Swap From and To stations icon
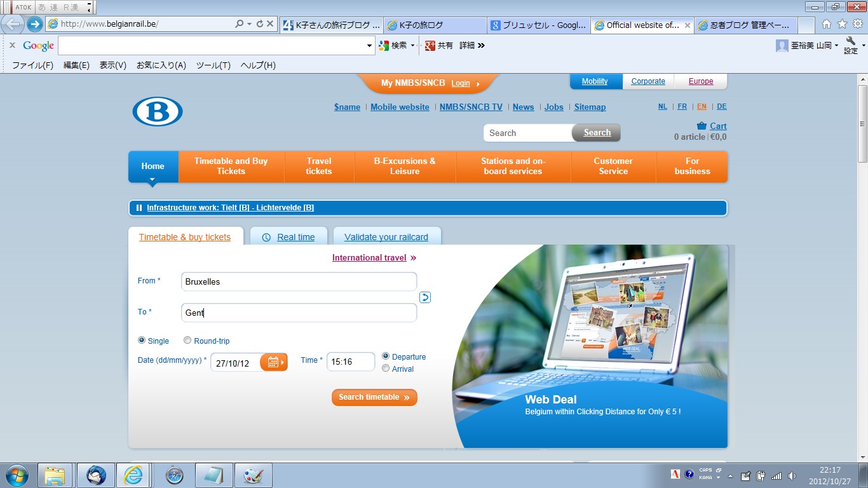 click(x=425, y=297)
